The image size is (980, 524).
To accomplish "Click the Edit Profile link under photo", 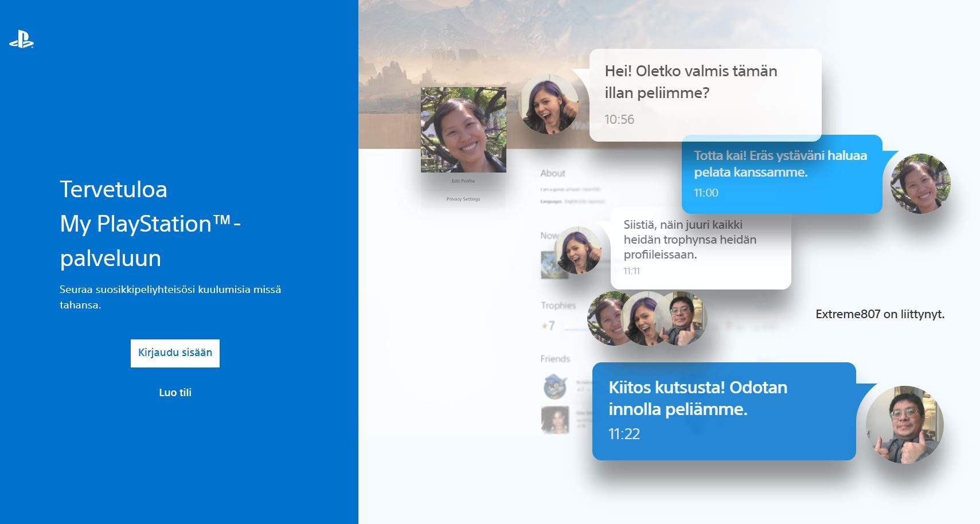I will (463, 181).
